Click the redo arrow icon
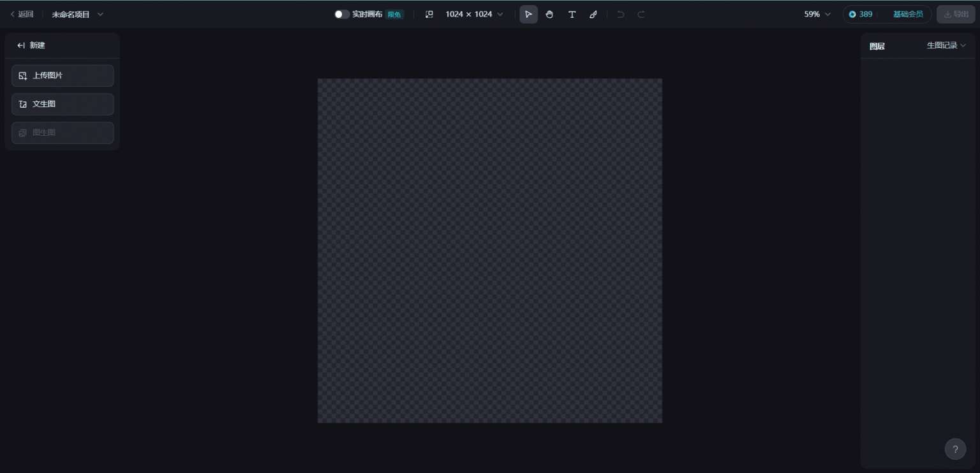The image size is (980, 473). (641, 14)
